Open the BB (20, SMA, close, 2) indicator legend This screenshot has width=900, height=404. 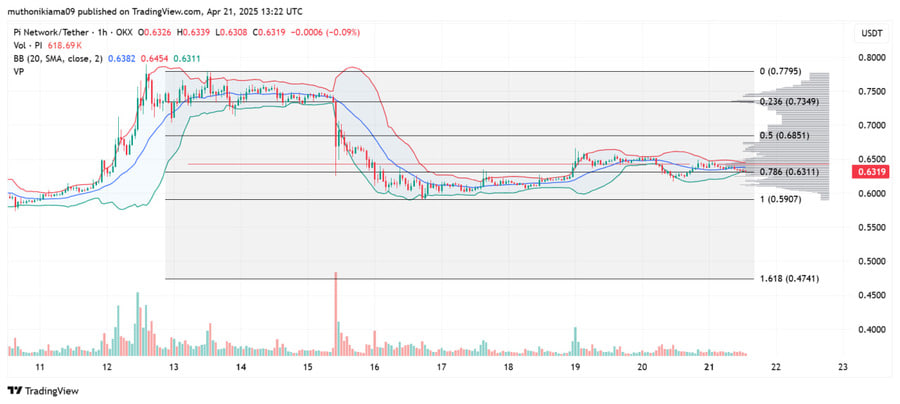56,59
